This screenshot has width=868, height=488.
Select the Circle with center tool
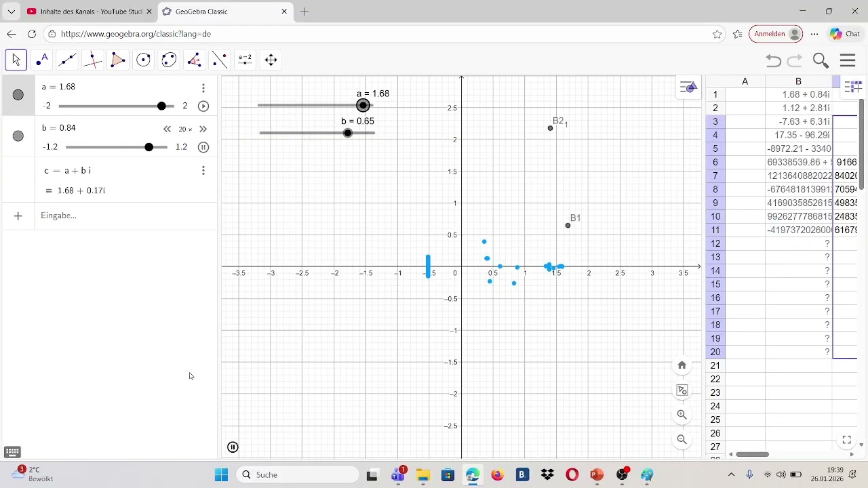(x=144, y=60)
